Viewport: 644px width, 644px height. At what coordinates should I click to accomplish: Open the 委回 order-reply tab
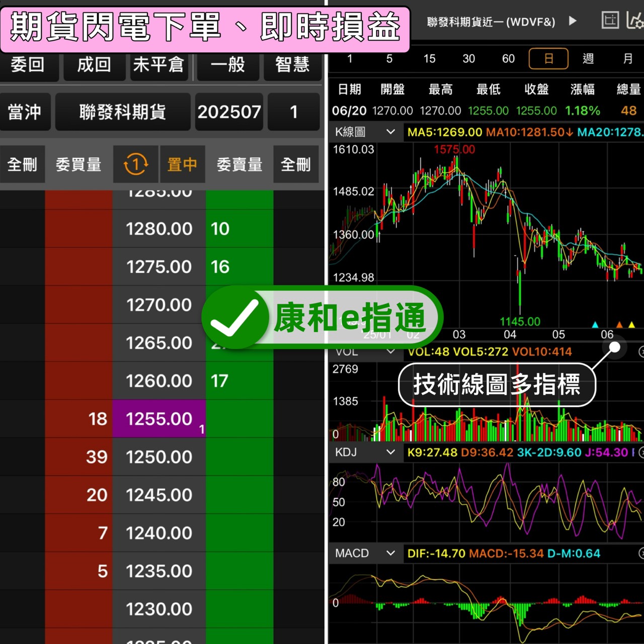point(29,65)
